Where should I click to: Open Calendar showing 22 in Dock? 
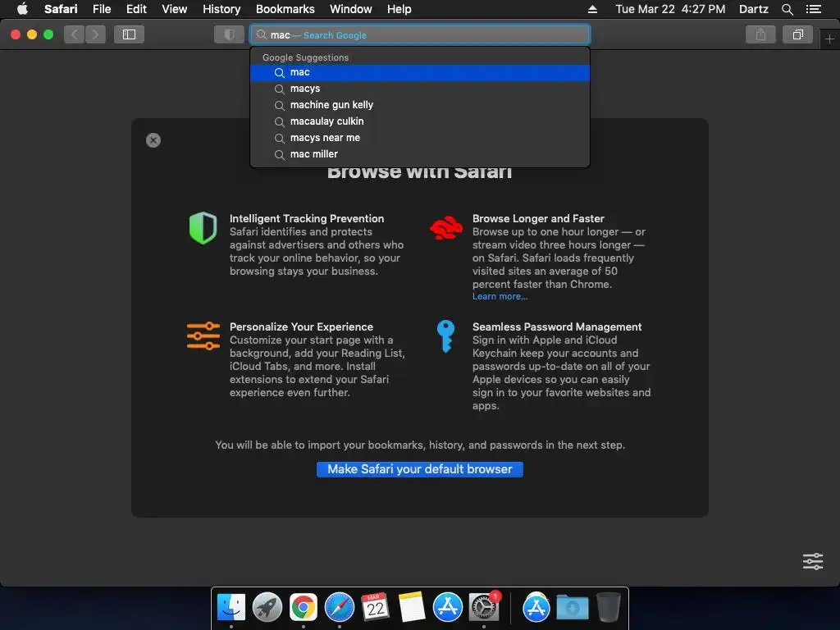[375, 608]
